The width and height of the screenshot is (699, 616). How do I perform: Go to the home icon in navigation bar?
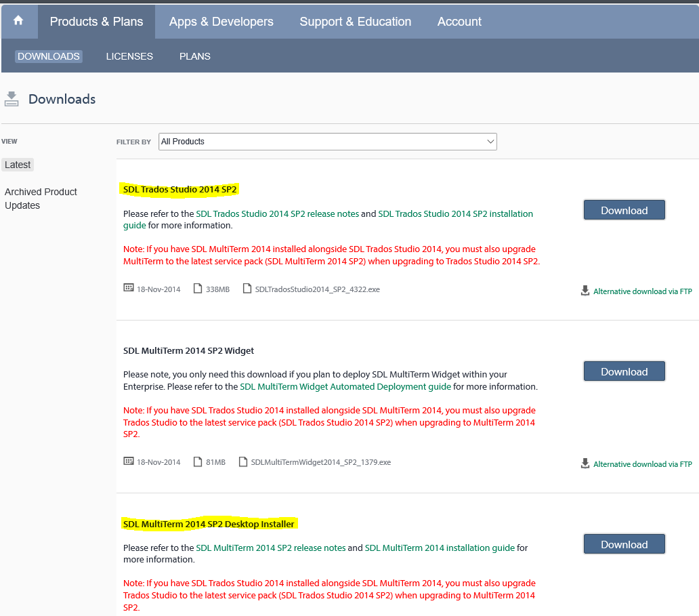click(x=18, y=20)
